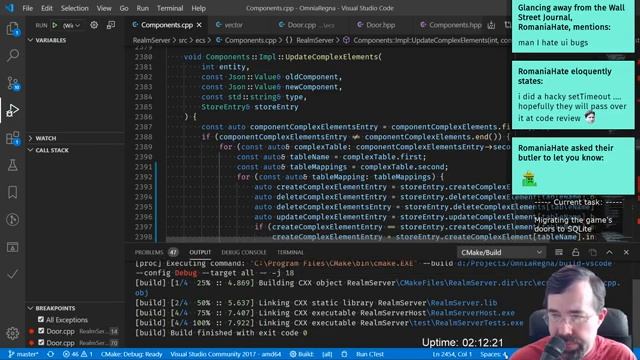Click CMake: Debug: Ready status item
640x360 pixels.
pyautogui.click(x=131, y=354)
